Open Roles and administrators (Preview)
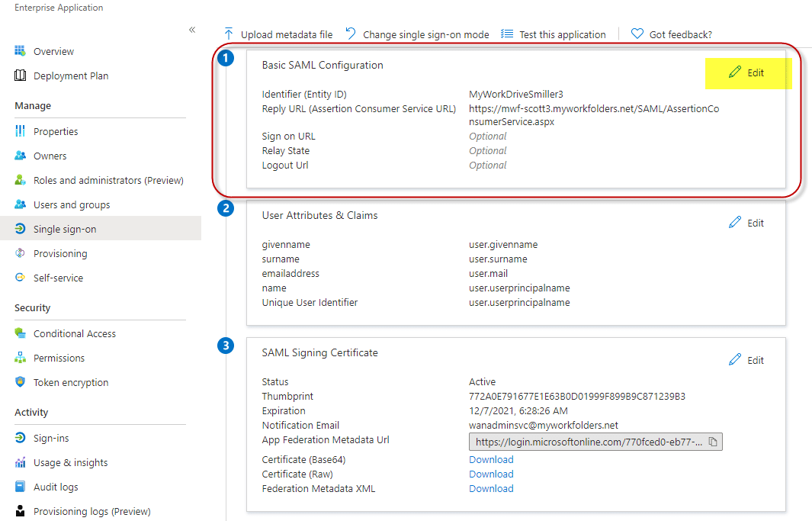The width and height of the screenshot is (812, 521). 108,180
